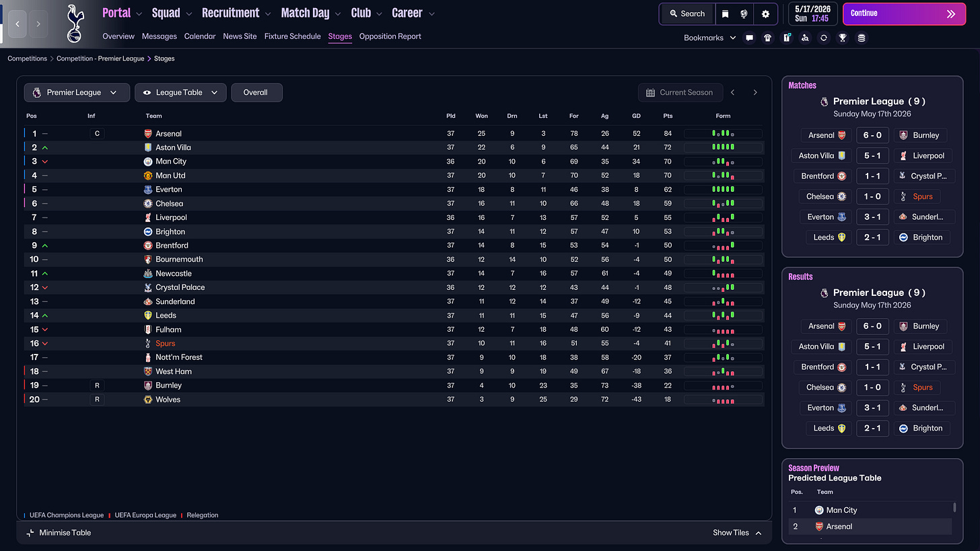Expand the Portal menu chevron
This screenshot has width=980, height=551.
tap(139, 13)
